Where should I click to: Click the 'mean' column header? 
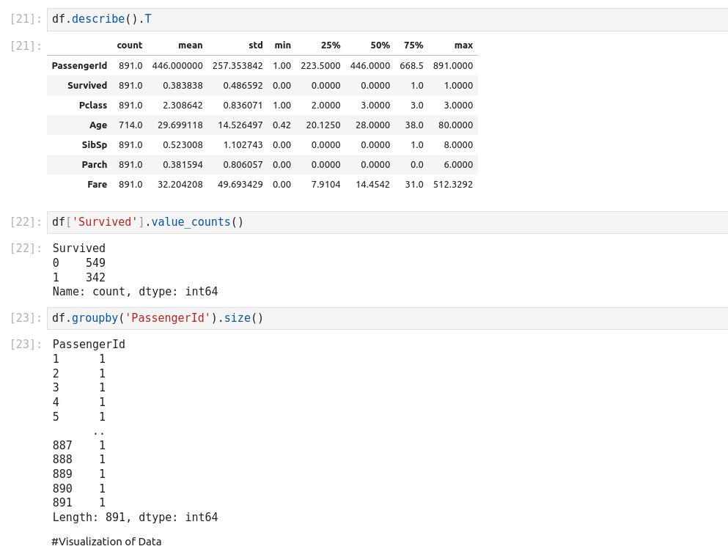tap(190, 45)
